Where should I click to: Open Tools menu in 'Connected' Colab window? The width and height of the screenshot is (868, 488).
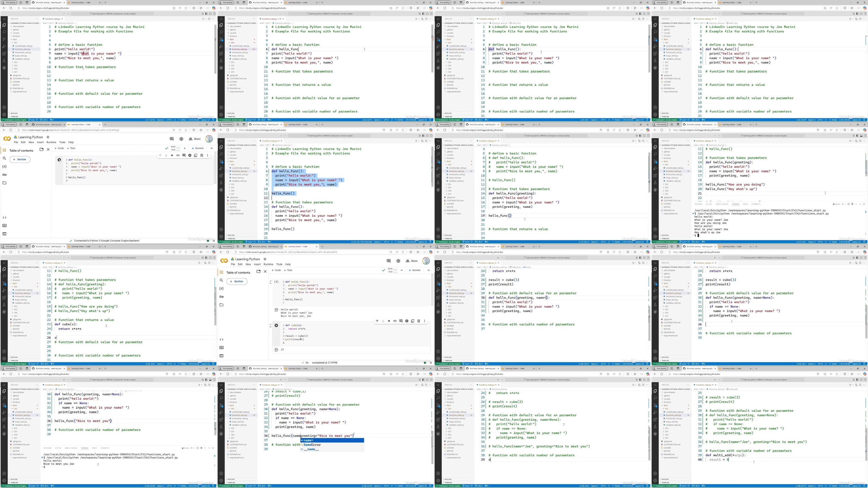[x=62, y=142]
